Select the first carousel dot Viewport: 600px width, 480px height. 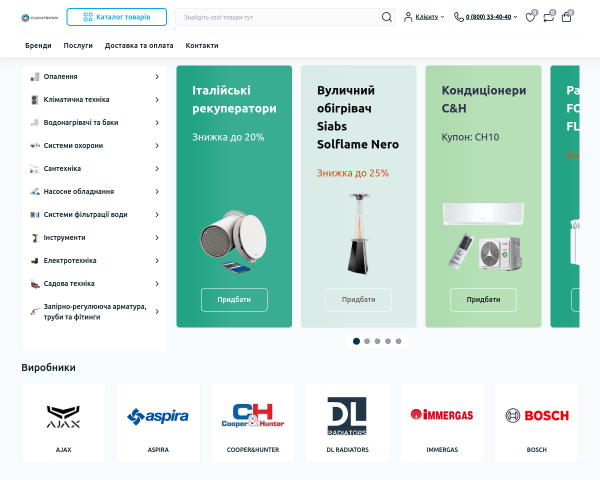356,341
